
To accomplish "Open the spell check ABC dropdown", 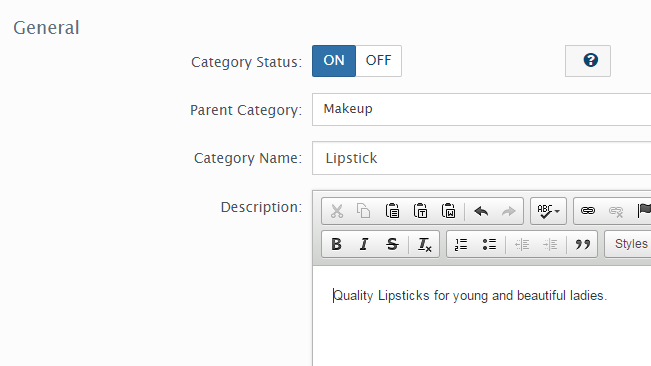I will (548, 211).
